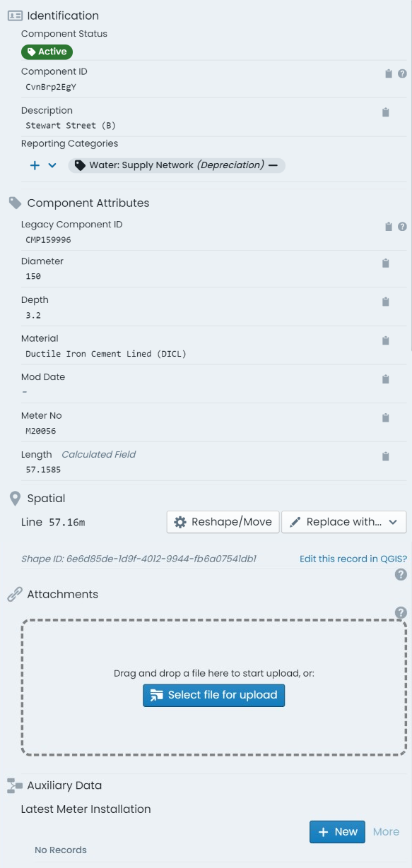The image size is (412, 868).
Task: Open the Replace with... dropdown
Action: pyautogui.click(x=344, y=522)
